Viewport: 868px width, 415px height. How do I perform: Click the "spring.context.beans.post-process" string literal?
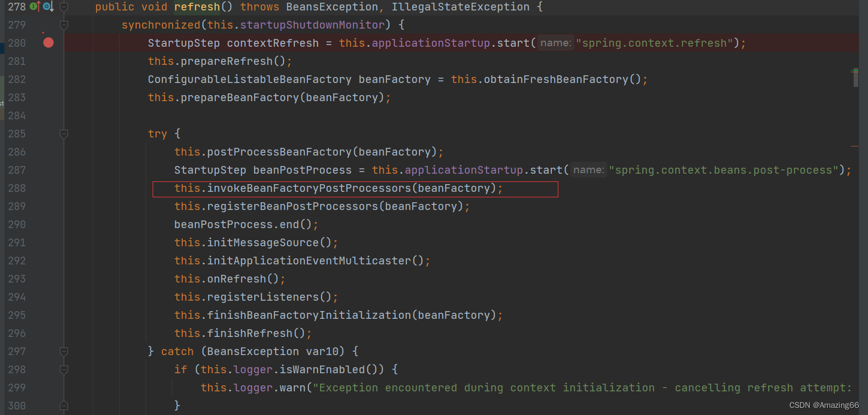724,170
